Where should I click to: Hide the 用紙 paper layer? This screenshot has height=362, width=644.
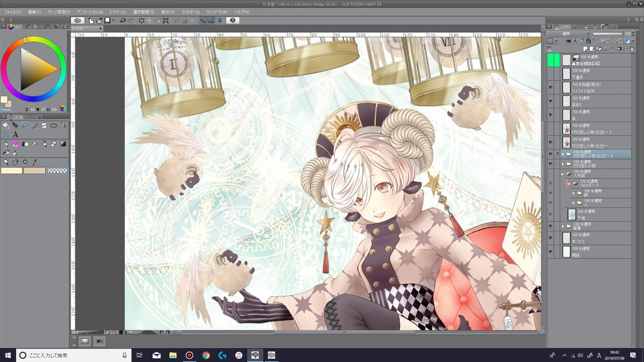pos(550,251)
